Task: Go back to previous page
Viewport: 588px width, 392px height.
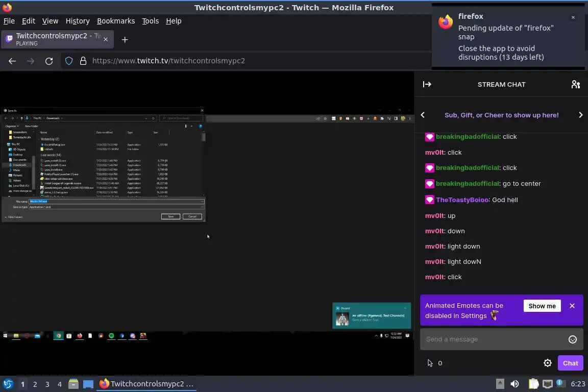Action: click(12, 61)
